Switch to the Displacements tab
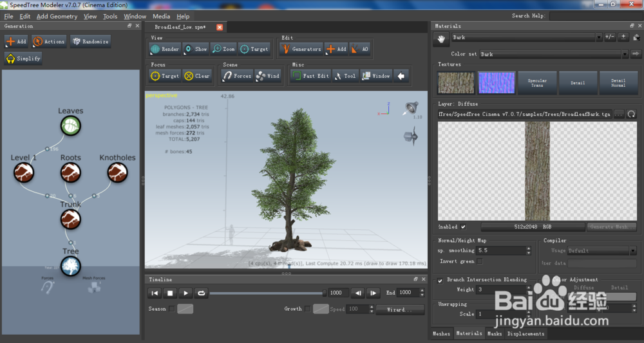 (x=526, y=333)
